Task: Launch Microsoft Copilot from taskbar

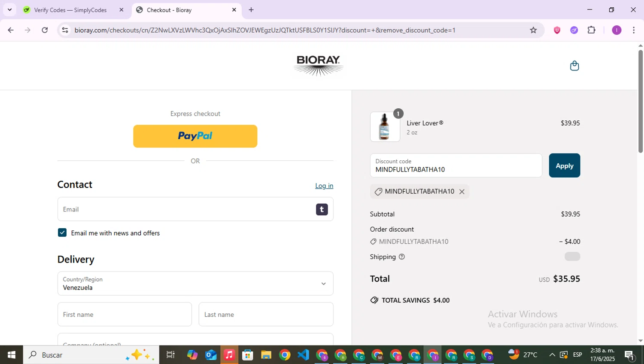Action: [x=192, y=355]
